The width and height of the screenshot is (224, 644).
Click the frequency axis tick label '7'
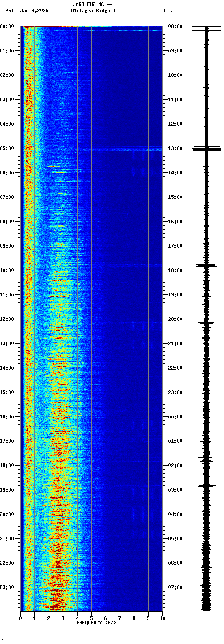click(120, 618)
